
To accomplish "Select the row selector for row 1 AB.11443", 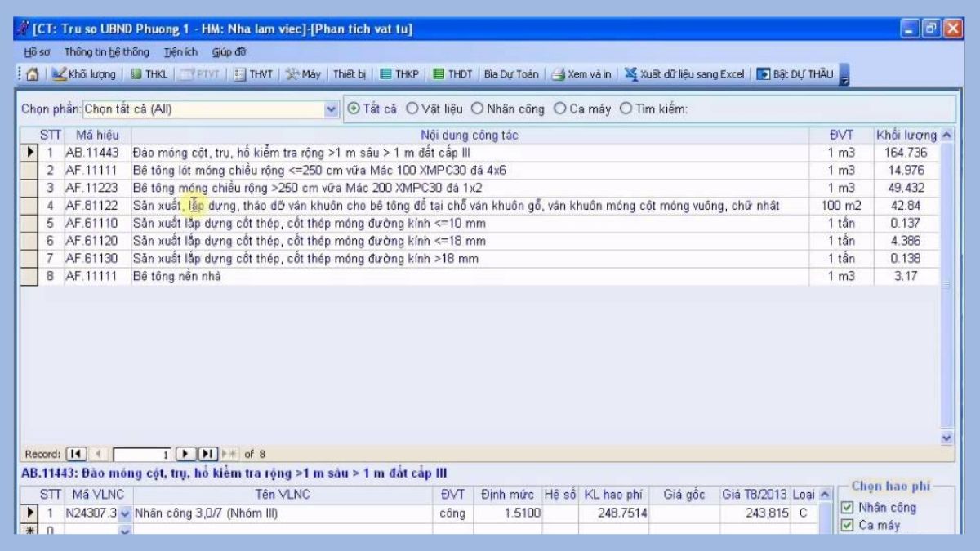I will tap(29, 152).
